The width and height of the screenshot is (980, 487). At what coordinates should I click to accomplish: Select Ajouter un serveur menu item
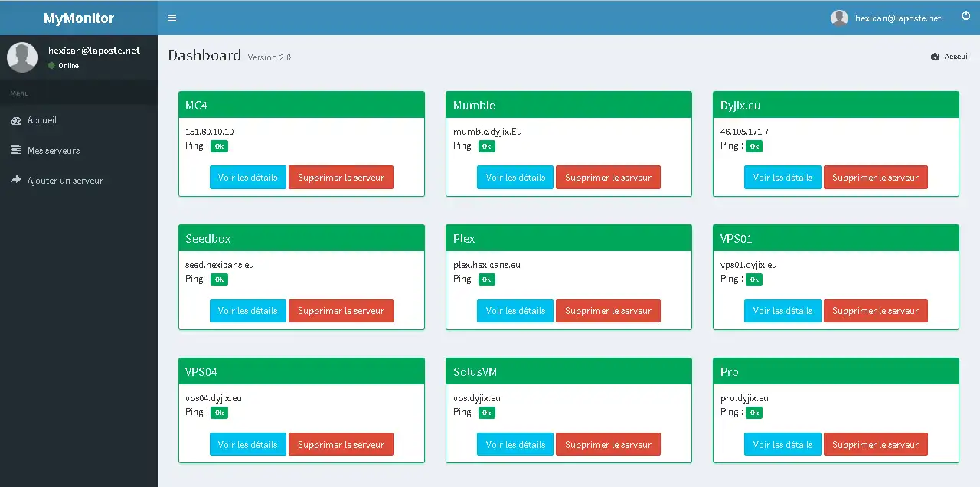coord(79,181)
